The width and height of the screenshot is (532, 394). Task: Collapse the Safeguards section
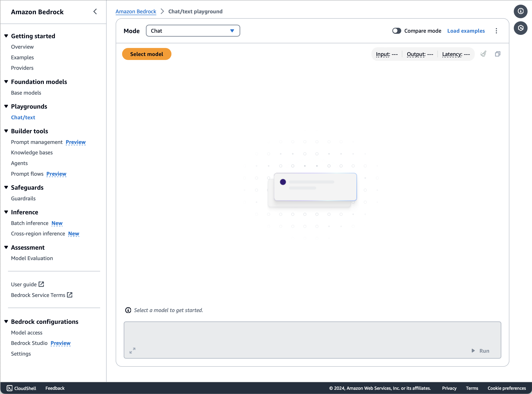click(x=6, y=187)
